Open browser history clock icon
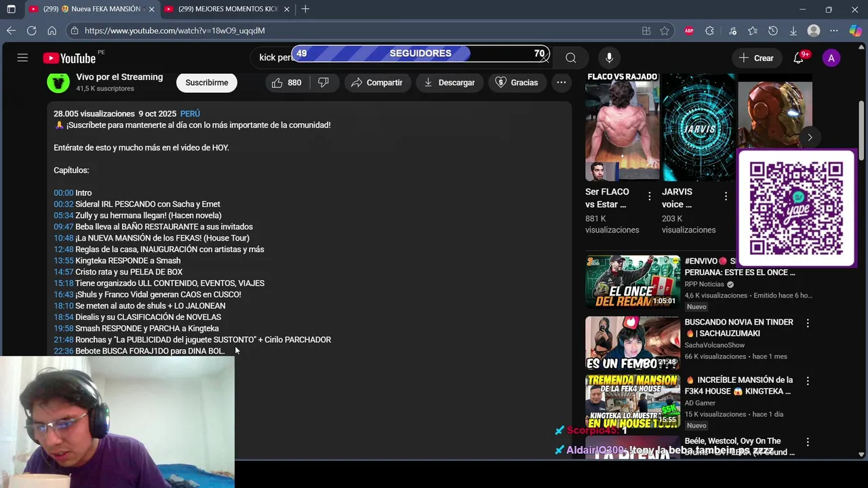 (773, 30)
